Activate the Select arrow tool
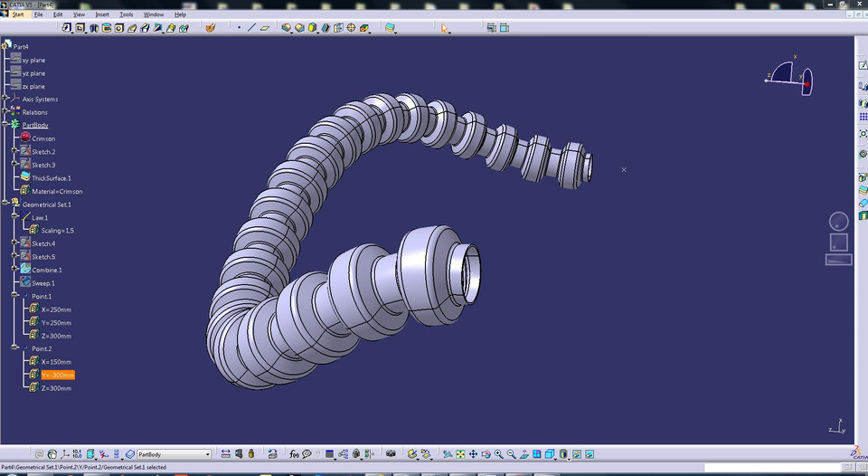The height and width of the screenshot is (476, 868). pos(445,28)
